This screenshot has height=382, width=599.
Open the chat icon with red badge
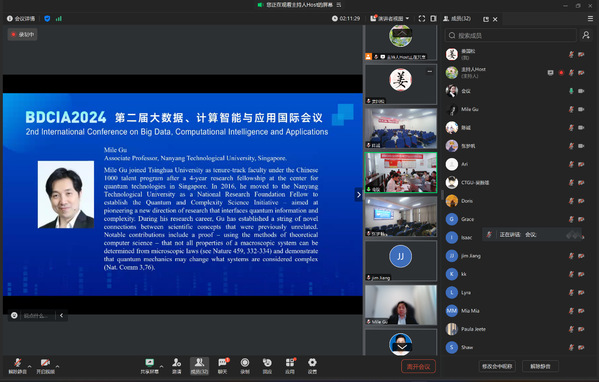click(x=222, y=366)
